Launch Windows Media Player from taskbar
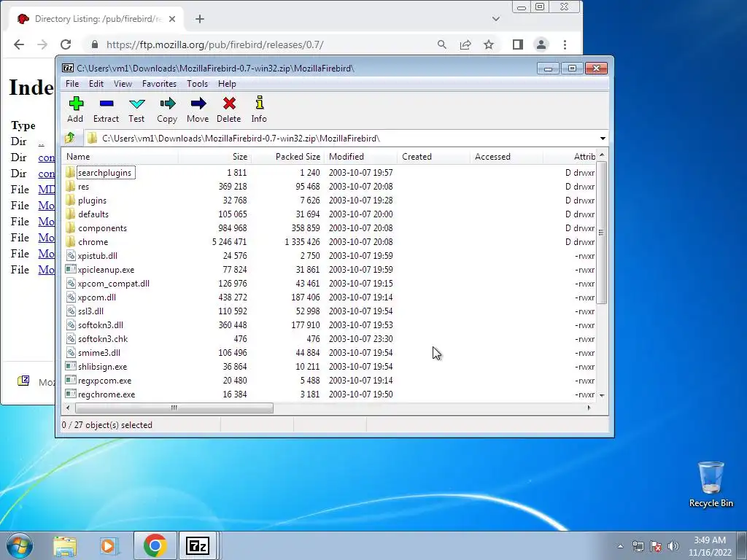Viewport: 747px width, 560px height. [108, 546]
